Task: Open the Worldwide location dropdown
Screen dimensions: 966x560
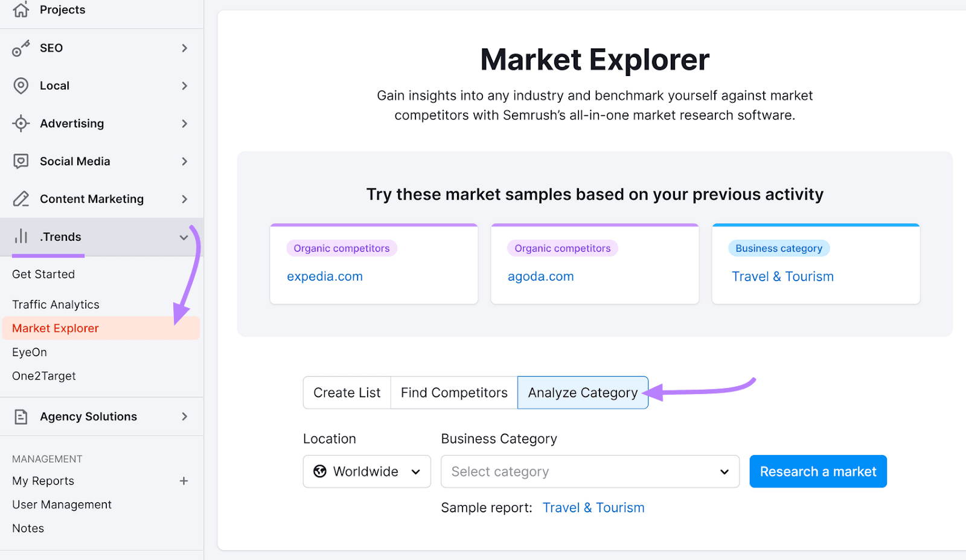Action: (366, 471)
